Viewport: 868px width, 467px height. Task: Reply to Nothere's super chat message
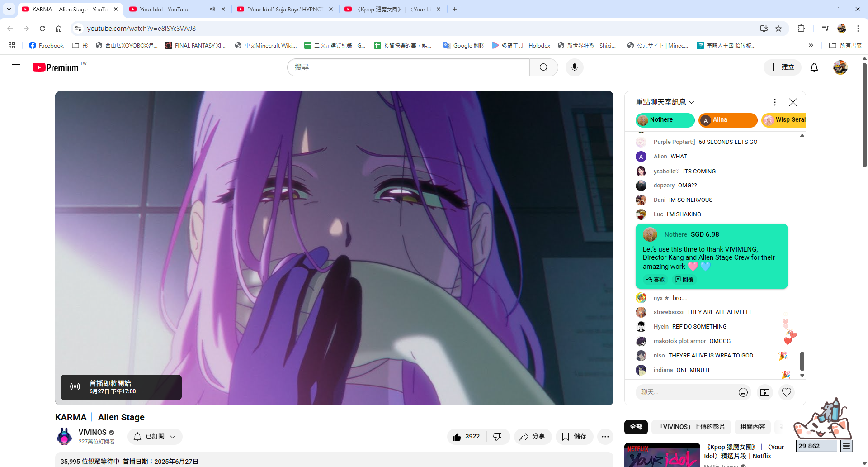pyautogui.click(x=684, y=280)
